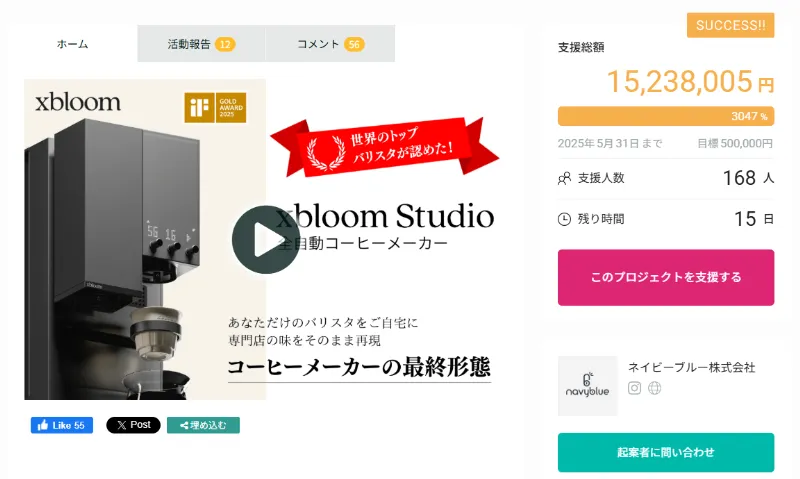Click the red 世界のトップバリスタ ribbon

point(385,147)
